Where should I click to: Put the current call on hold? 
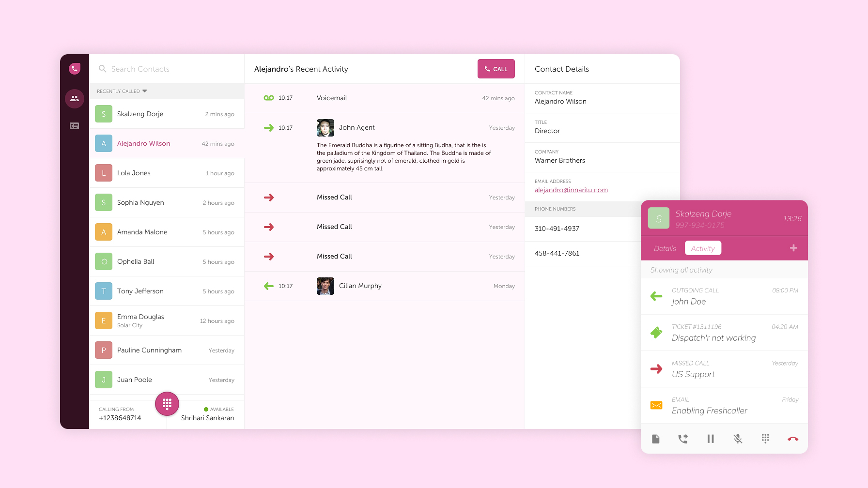[x=711, y=439]
